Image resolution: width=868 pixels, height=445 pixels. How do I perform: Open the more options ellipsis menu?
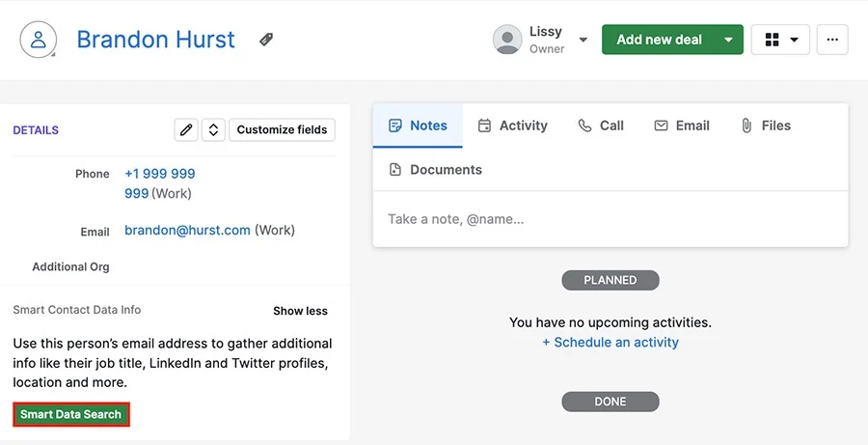pyautogui.click(x=832, y=40)
